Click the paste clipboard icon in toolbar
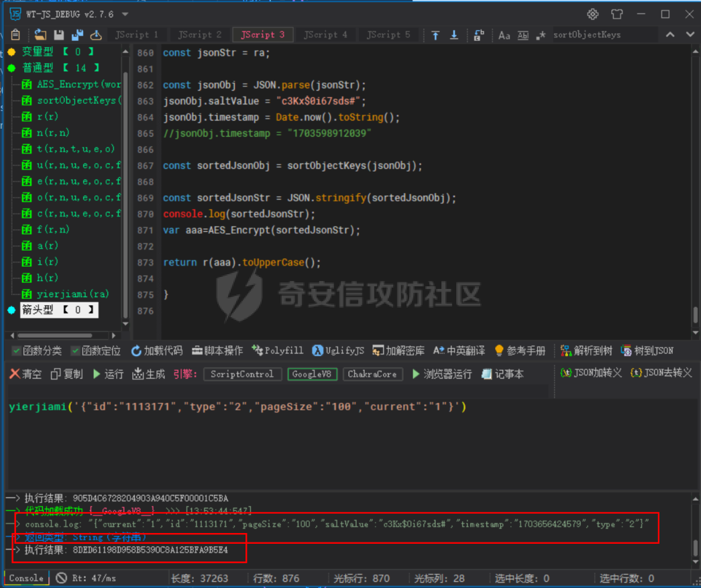The height and width of the screenshot is (588, 701). 15,35
